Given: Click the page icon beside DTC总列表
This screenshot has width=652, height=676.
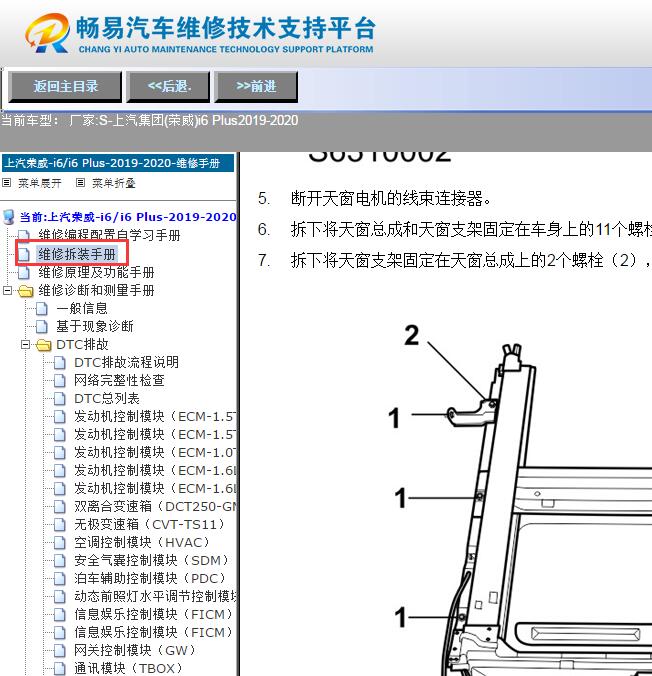Looking at the screenshot, I should [x=60, y=399].
